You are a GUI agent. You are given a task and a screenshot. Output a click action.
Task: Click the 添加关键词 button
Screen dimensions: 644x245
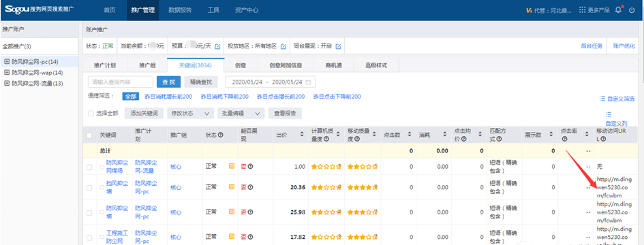click(144, 113)
